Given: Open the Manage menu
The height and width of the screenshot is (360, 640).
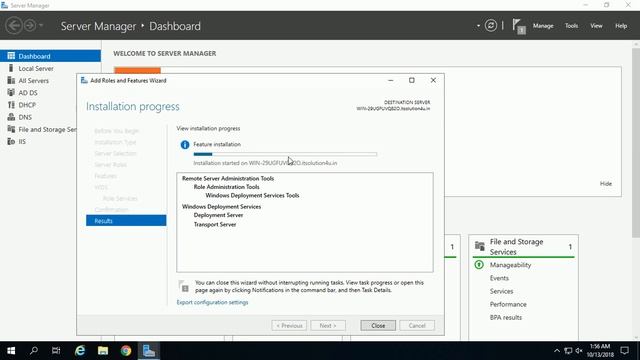Looking at the screenshot, I should pos(543,26).
